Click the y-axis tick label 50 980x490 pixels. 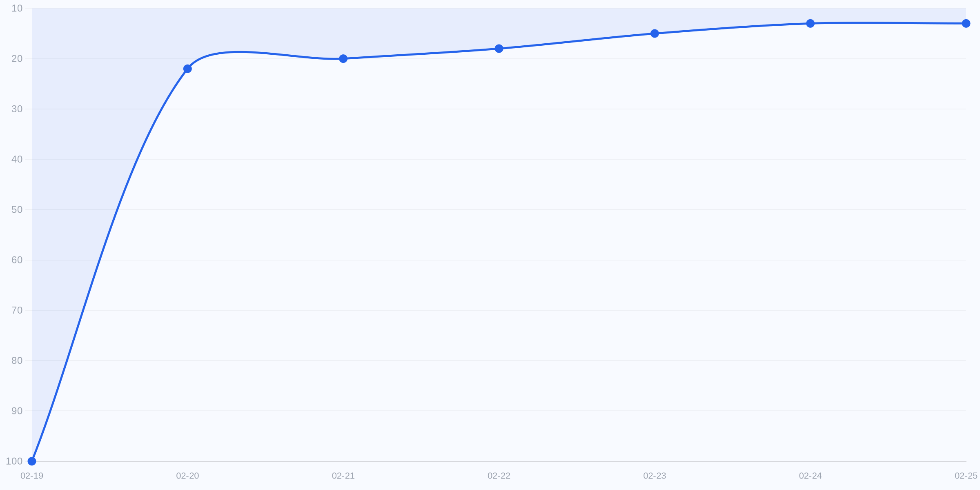tap(17, 210)
